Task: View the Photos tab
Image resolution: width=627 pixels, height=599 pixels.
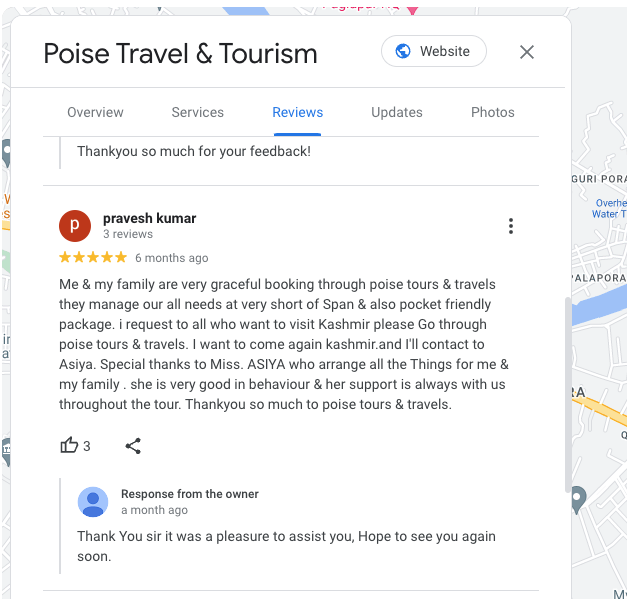Action: tap(493, 112)
